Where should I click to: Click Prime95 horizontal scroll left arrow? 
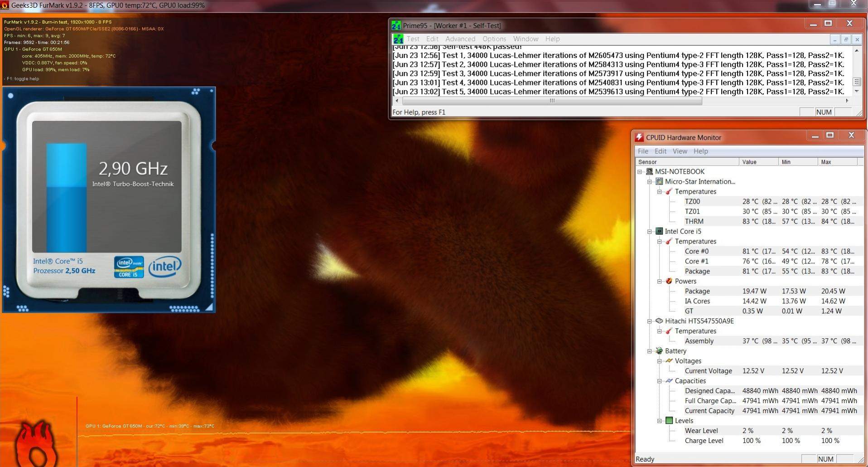tap(397, 101)
